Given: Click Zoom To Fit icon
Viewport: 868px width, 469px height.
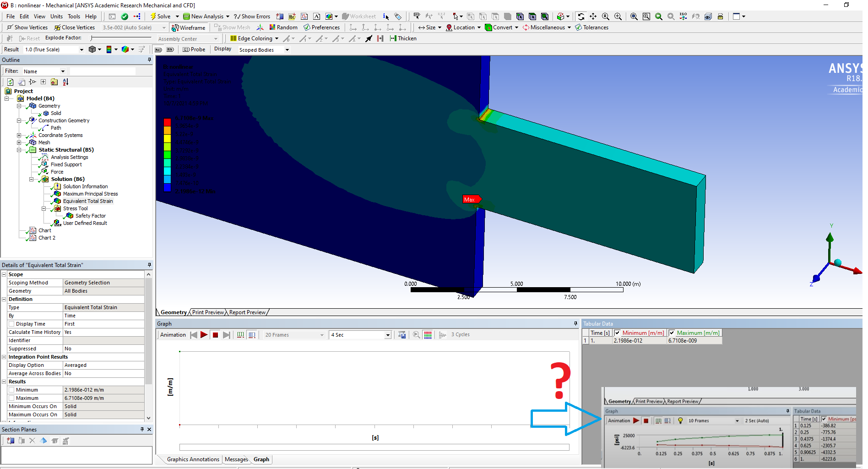Looking at the screenshot, I should [x=634, y=16].
